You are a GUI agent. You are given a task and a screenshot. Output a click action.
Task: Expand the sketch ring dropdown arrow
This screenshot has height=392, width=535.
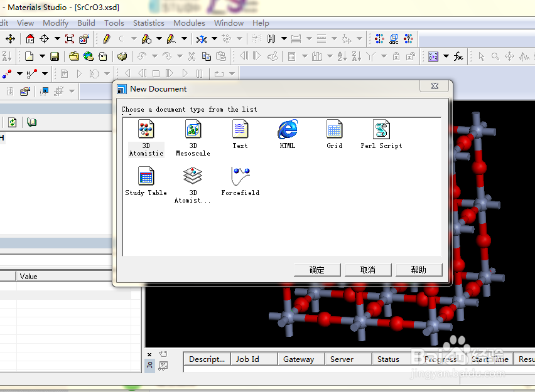click(x=159, y=39)
